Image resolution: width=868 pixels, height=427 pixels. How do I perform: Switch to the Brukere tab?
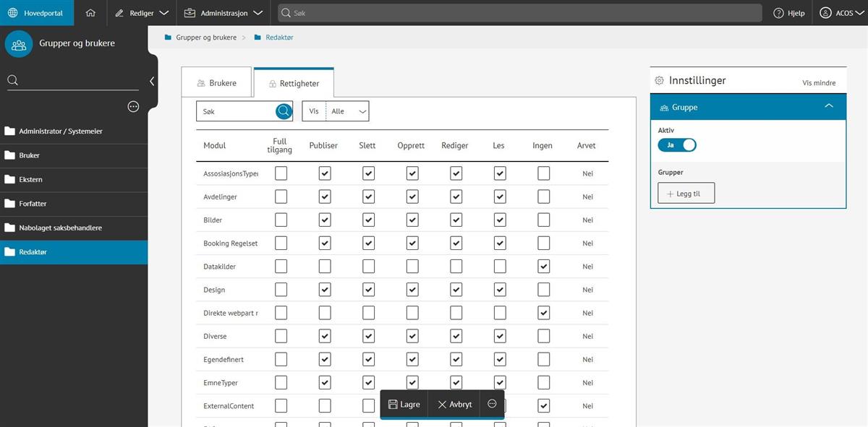pos(216,83)
